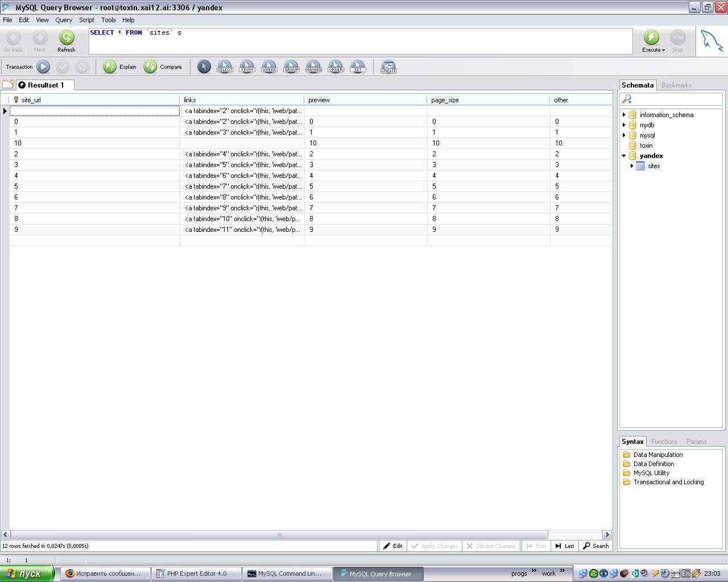This screenshot has height=582, width=728.
Task: Start a transaction with the play icon
Action: [x=43, y=67]
